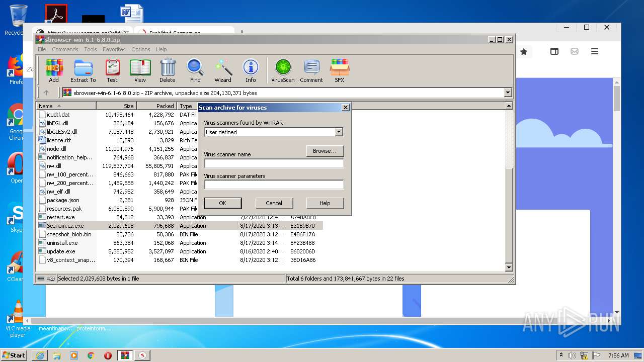Confirm the scan dialog with OK

pyautogui.click(x=222, y=203)
